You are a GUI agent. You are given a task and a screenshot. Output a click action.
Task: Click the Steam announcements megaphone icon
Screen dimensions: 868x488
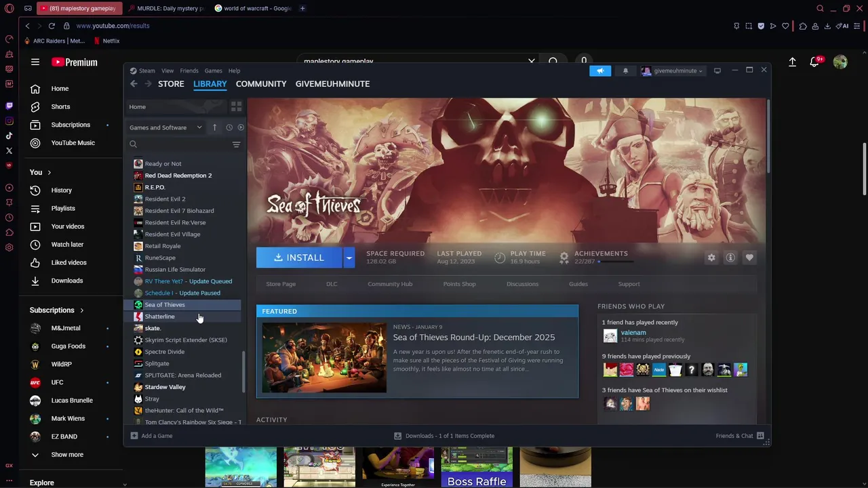coord(600,70)
